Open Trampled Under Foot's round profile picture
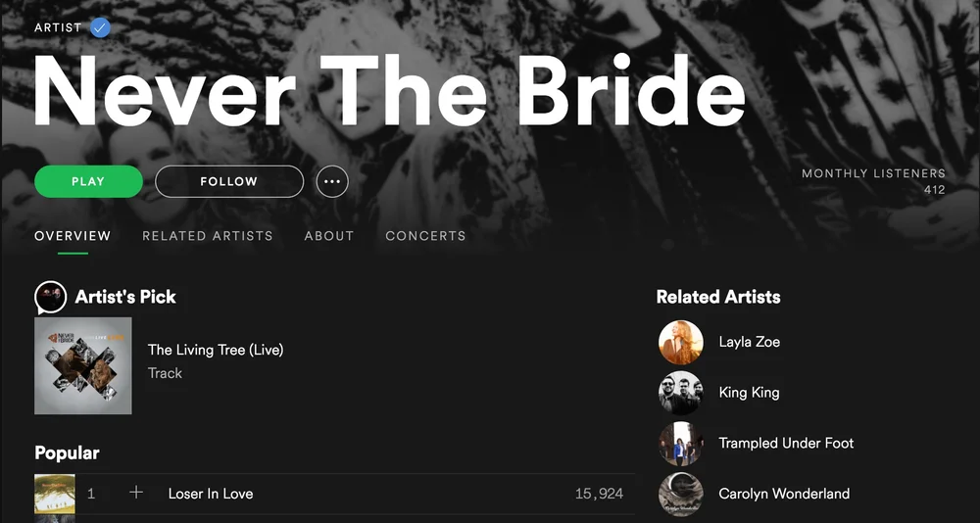 [681, 444]
